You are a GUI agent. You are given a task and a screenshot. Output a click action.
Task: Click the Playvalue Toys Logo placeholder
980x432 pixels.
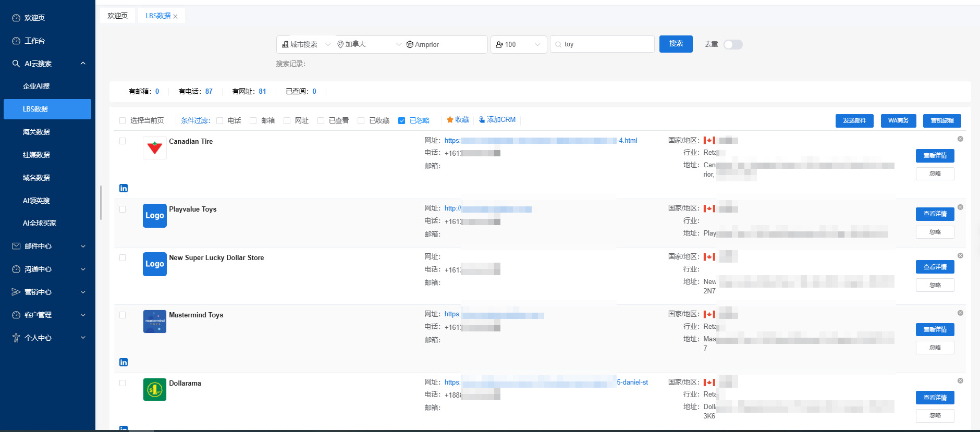pyautogui.click(x=155, y=216)
